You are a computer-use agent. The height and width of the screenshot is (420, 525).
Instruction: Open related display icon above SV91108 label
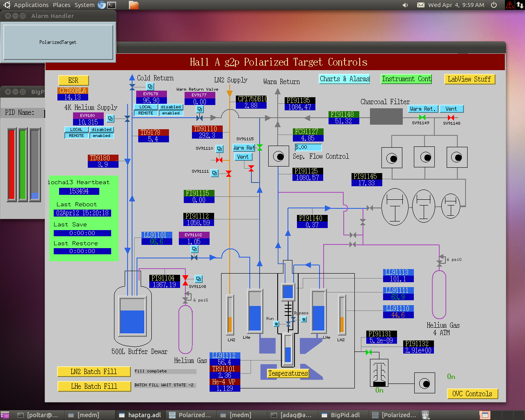[x=199, y=279]
